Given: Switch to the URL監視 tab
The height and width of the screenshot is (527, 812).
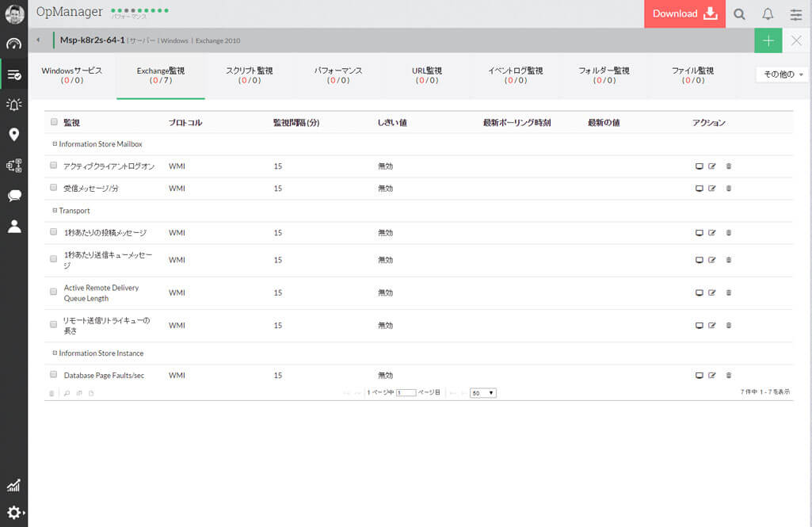Looking at the screenshot, I should click(427, 75).
